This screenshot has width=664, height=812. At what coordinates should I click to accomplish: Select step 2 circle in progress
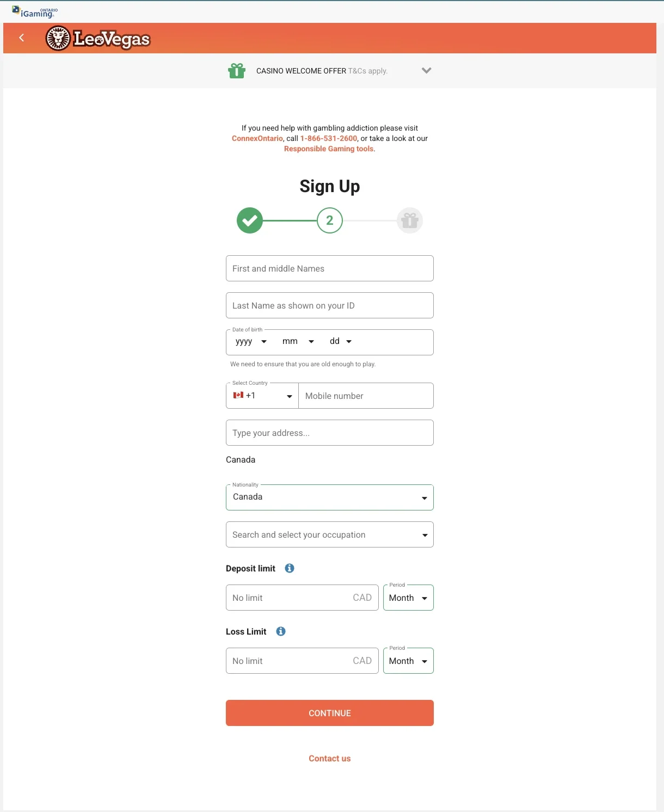(330, 220)
